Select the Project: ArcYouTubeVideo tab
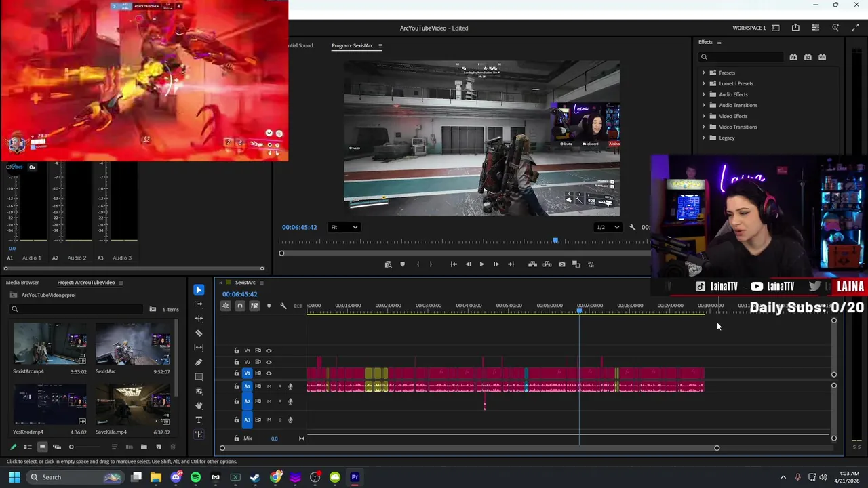Viewport: 868px width, 488px height. point(86,283)
